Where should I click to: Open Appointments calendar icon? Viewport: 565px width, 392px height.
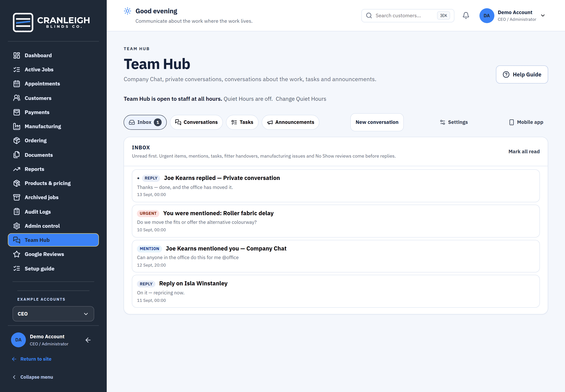coord(16,84)
